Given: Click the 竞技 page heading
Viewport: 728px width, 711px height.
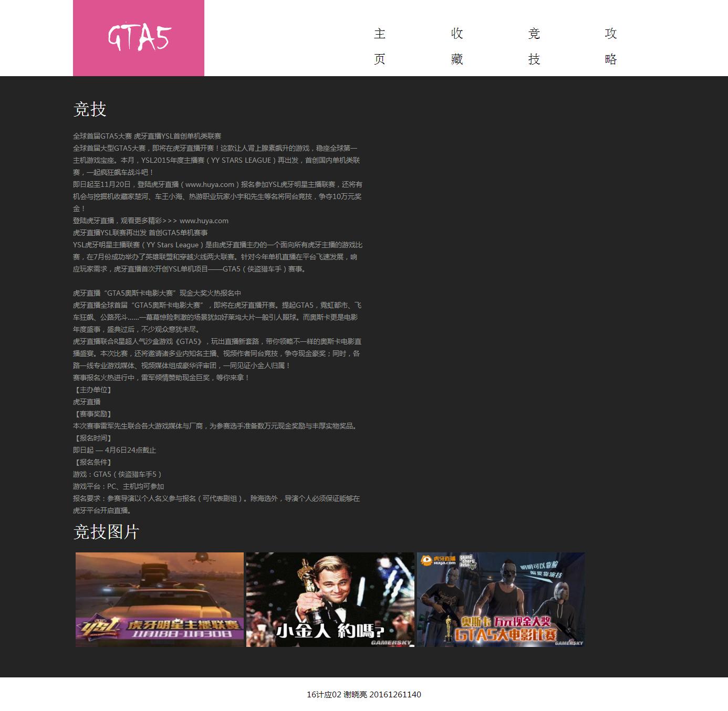Looking at the screenshot, I should point(90,109).
